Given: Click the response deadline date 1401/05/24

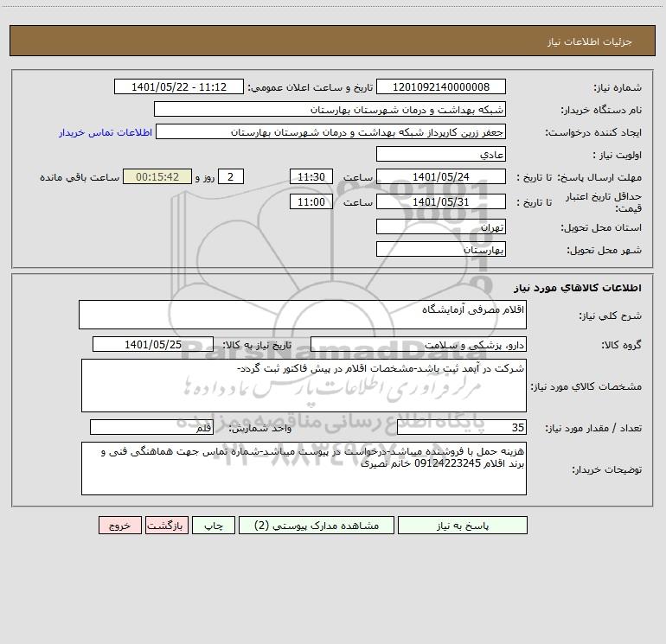Looking at the screenshot, I should pyautogui.click(x=441, y=177).
